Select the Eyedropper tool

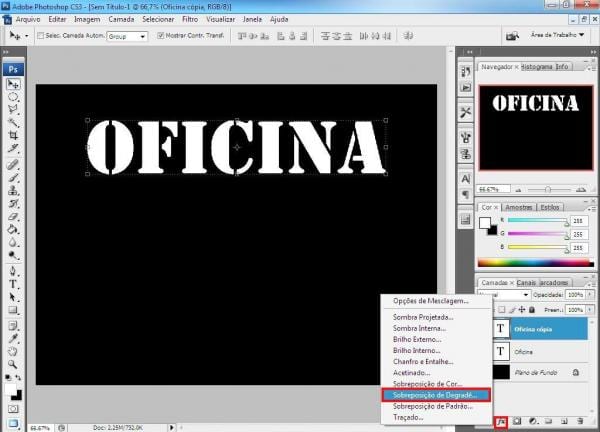(13, 339)
